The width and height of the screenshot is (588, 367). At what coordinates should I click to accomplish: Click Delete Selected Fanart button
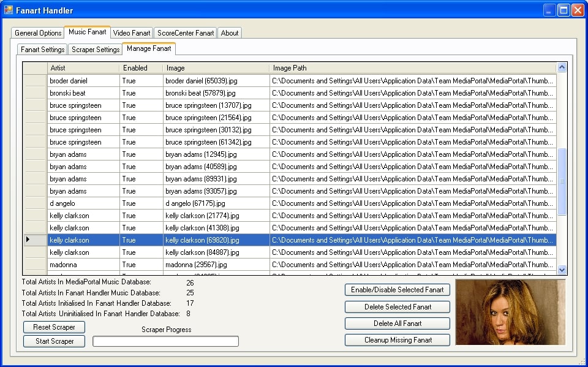[398, 307]
